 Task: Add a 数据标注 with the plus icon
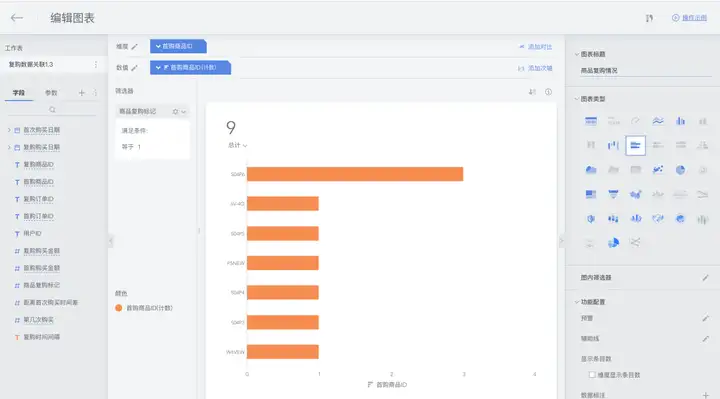coord(705,395)
